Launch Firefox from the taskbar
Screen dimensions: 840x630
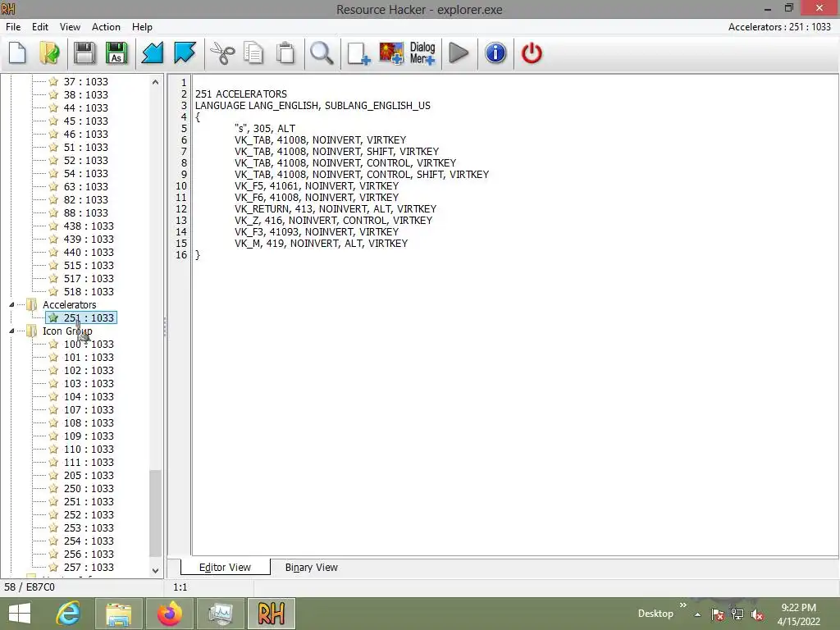170,614
